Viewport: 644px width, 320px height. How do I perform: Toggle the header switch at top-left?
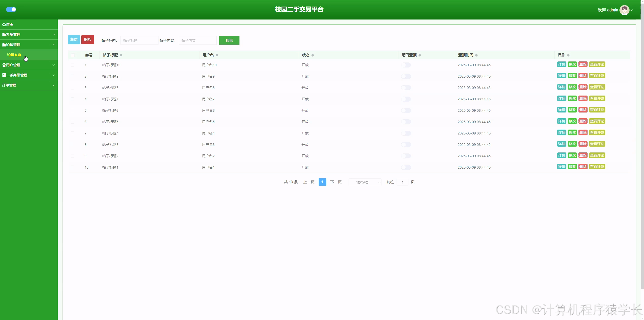pos(11,9)
